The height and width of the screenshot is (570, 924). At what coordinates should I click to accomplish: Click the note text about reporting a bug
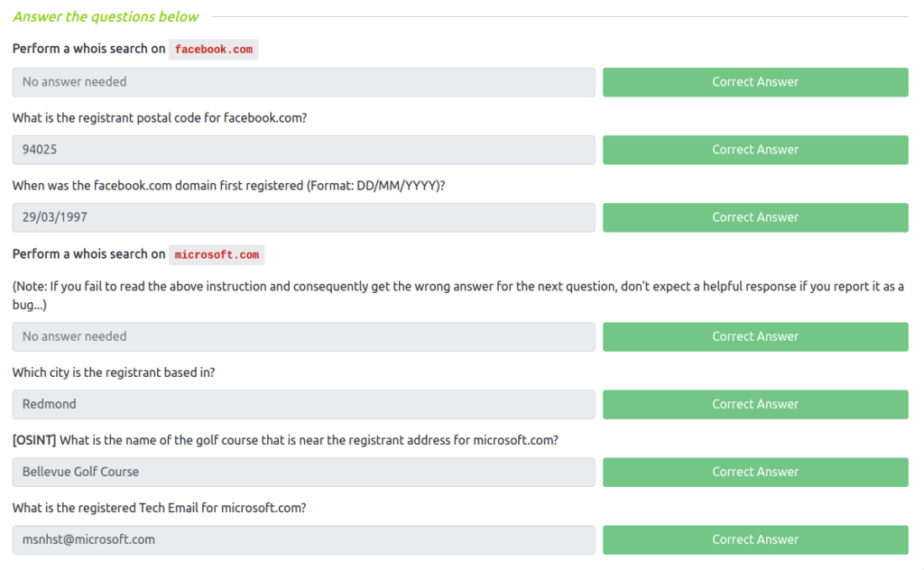(x=451, y=287)
